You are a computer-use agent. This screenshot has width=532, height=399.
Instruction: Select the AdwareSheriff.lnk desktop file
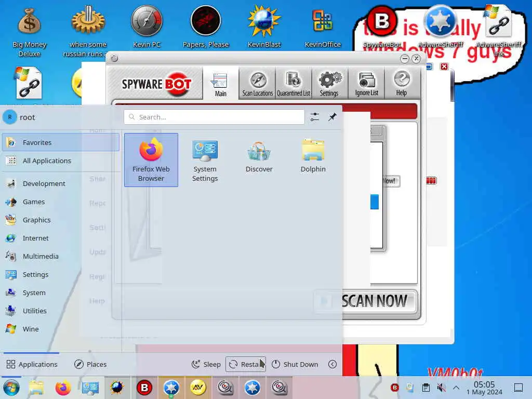pos(499,31)
